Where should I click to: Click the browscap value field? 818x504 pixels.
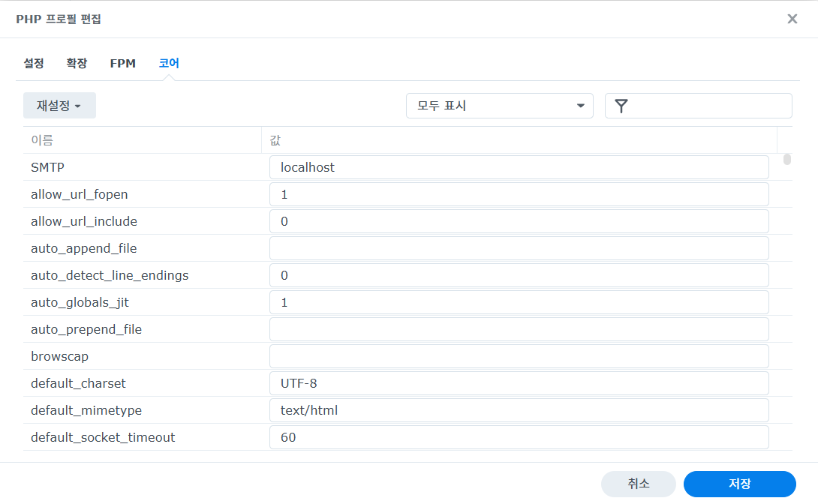pyautogui.click(x=519, y=356)
